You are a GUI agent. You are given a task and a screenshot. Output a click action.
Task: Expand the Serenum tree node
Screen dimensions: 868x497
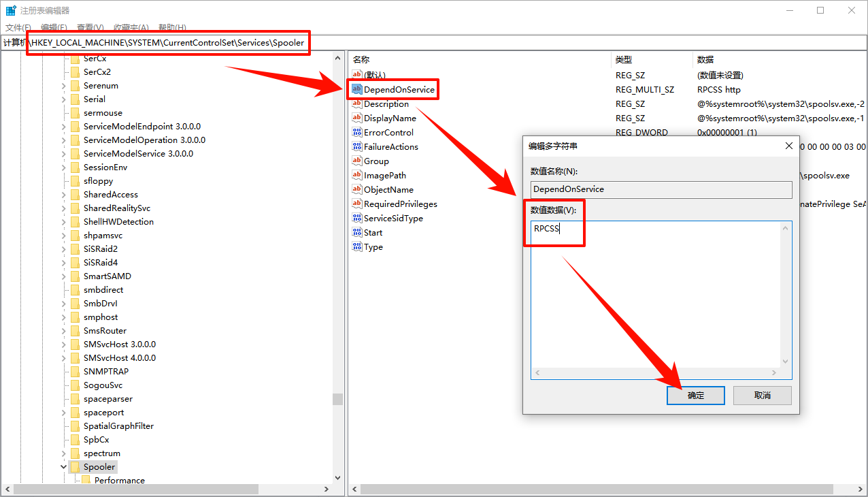pos(63,86)
